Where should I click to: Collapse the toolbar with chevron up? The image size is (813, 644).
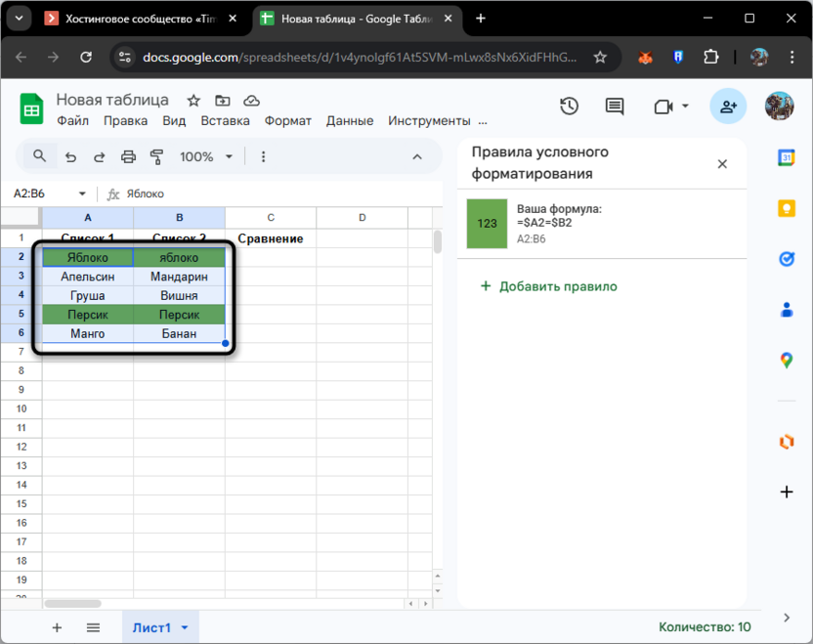[416, 156]
